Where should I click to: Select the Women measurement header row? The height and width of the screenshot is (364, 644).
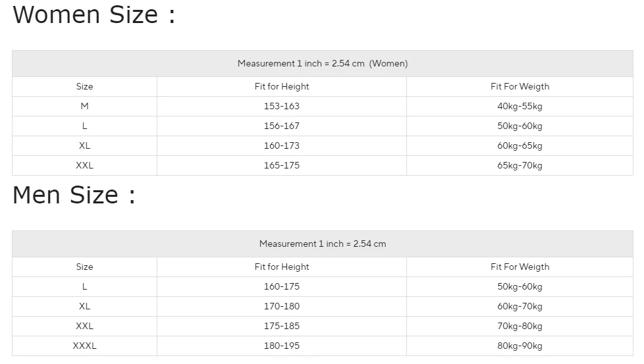(x=322, y=64)
